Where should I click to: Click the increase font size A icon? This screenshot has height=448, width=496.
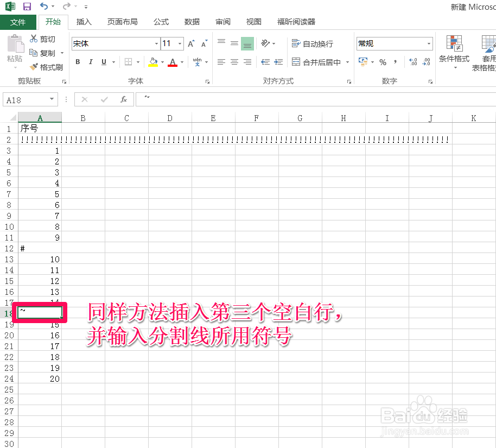pos(190,42)
